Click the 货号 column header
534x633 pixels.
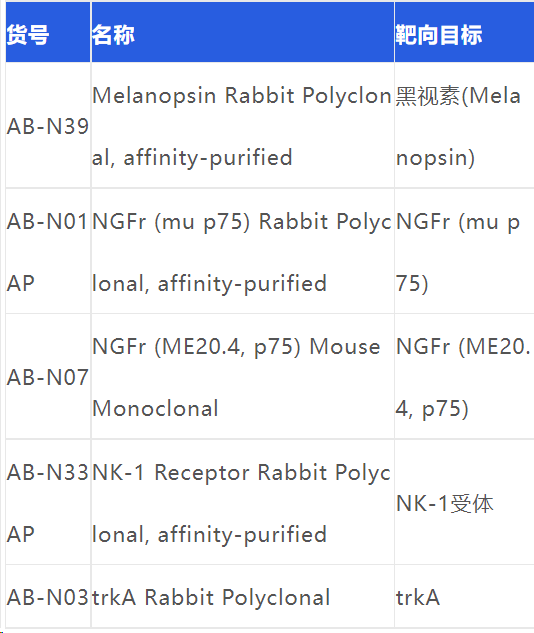pos(28,35)
